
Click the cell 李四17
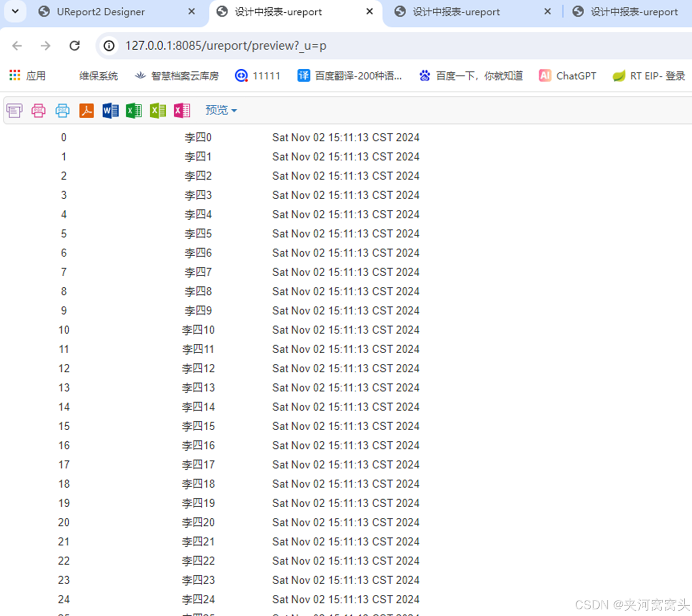[x=198, y=465]
